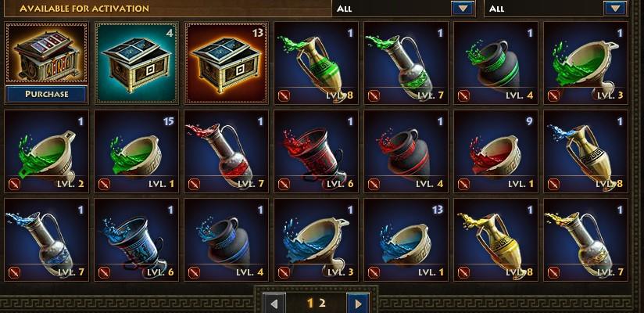Open the orange chest with 13 count
This screenshot has height=313, width=644.
pos(227,63)
